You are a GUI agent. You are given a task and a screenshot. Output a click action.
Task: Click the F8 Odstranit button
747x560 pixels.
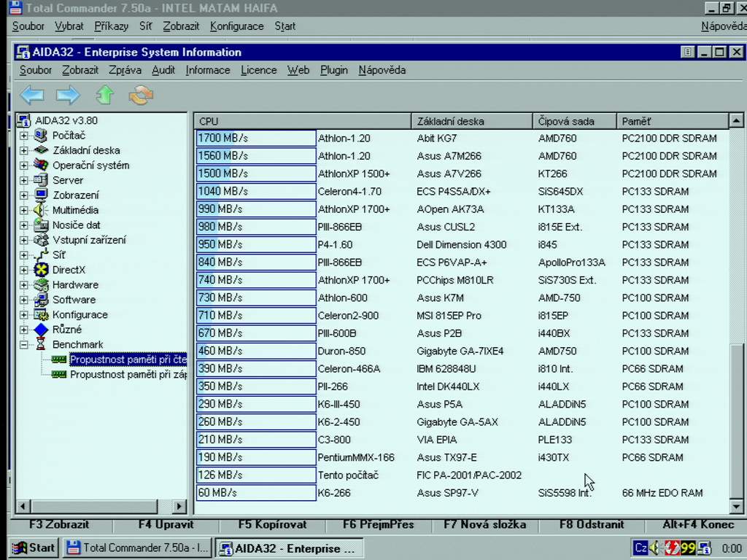[x=592, y=525]
